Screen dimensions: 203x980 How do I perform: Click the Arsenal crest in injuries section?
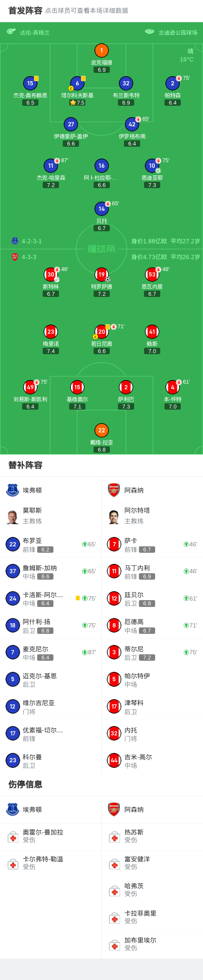click(114, 809)
